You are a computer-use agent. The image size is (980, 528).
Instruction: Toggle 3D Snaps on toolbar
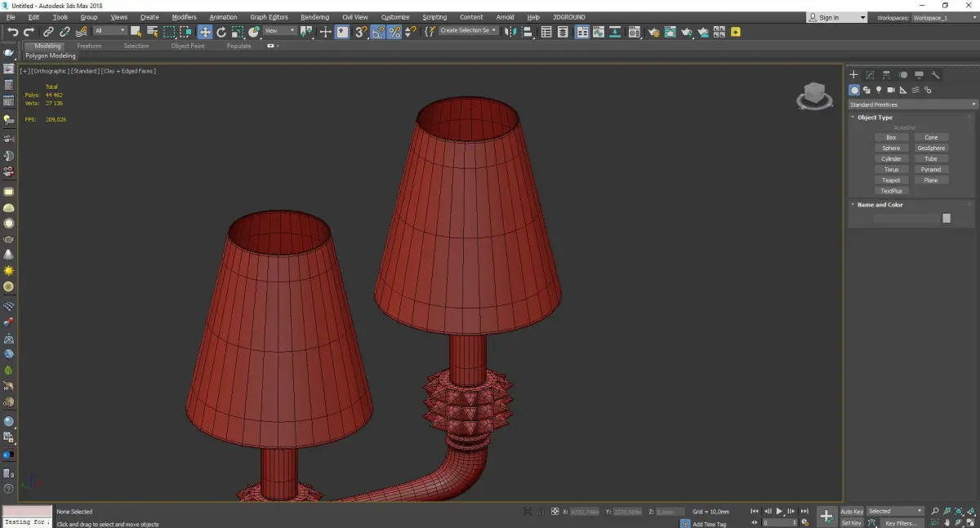[x=360, y=32]
